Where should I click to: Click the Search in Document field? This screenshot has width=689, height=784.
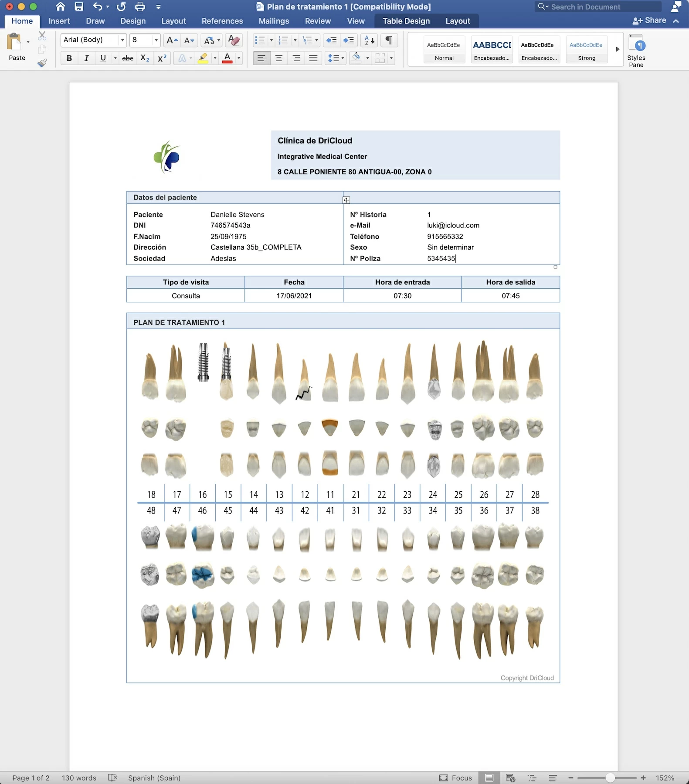click(x=598, y=7)
